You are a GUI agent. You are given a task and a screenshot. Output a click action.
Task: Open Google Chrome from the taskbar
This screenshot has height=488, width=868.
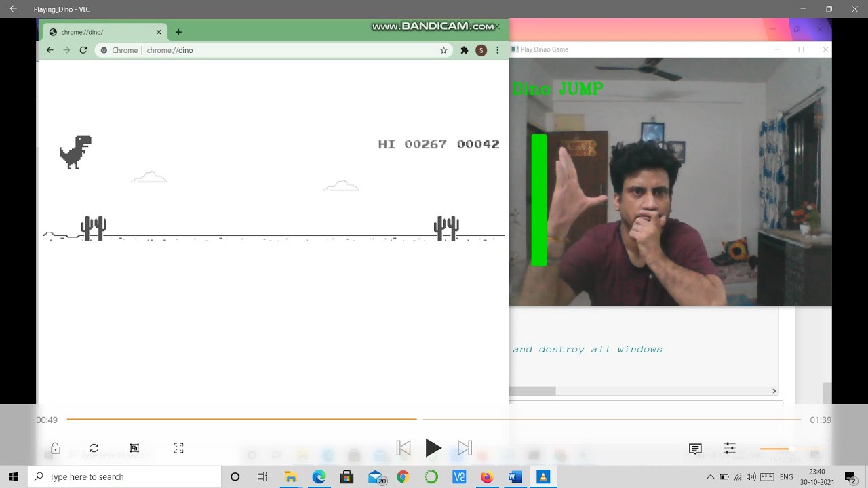[x=403, y=476]
